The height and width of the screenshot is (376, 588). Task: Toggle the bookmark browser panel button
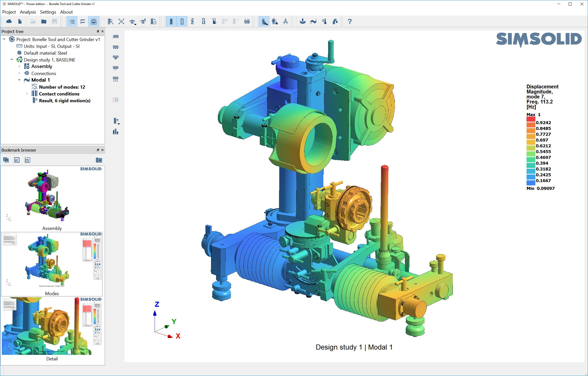(94, 21)
